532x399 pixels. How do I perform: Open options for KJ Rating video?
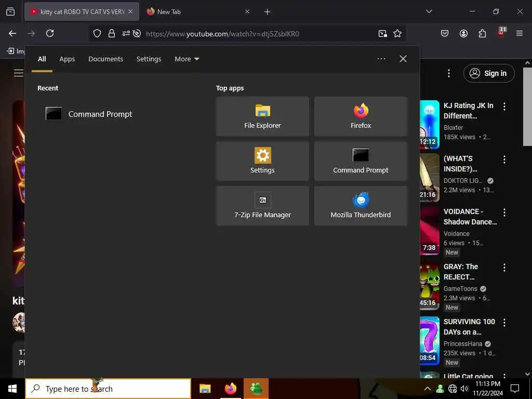[x=504, y=106]
